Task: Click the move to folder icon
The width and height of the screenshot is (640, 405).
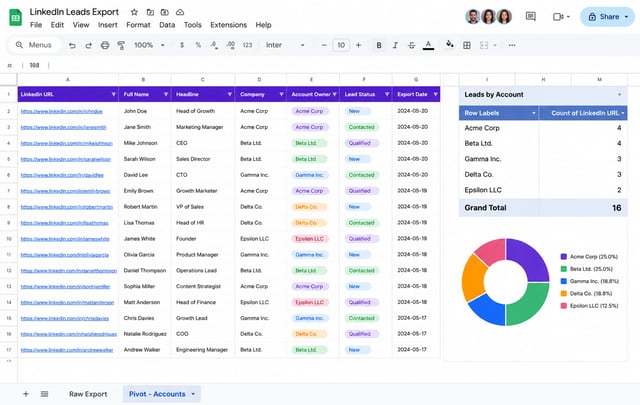Action: [x=150, y=12]
